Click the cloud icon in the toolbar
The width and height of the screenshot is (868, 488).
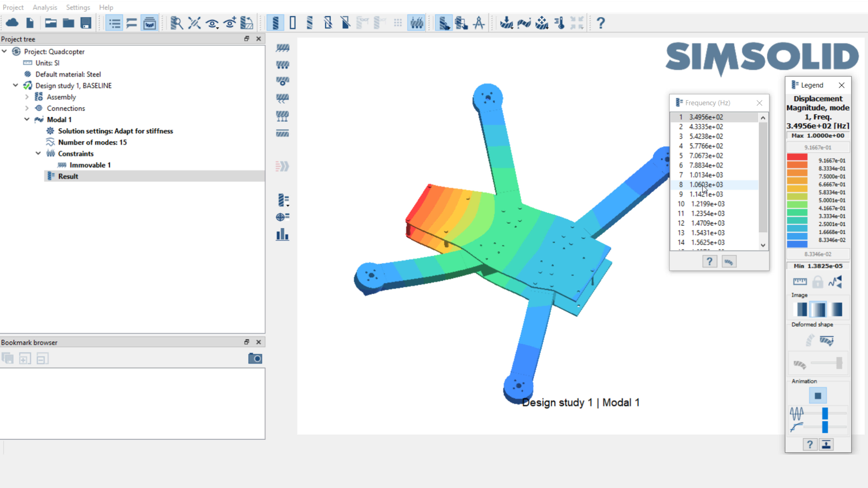coord(12,23)
